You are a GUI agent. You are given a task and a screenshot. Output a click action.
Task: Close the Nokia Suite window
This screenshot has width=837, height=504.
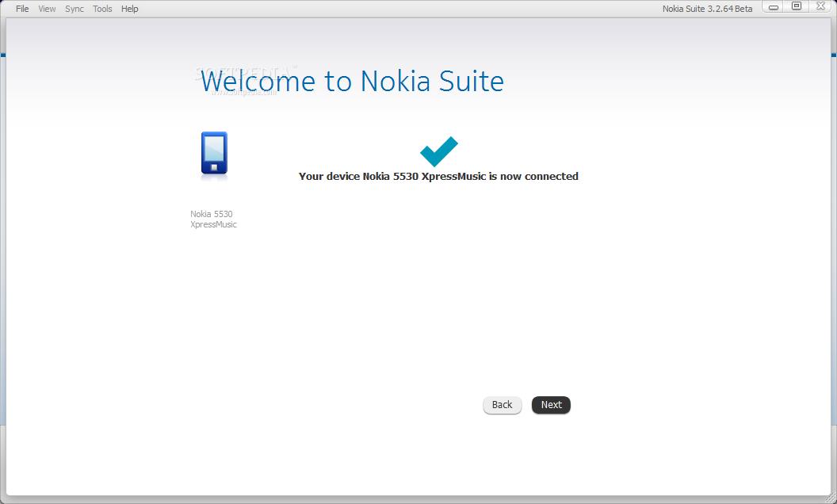pyautogui.click(x=820, y=7)
